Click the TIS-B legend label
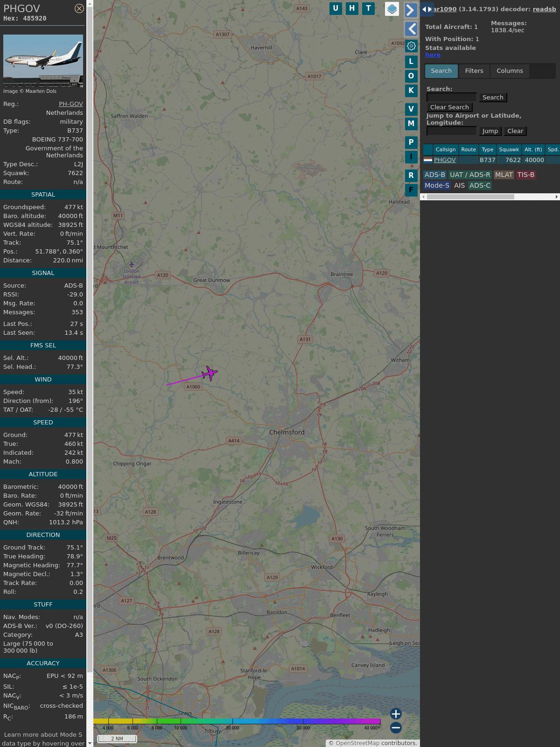 click(525, 175)
